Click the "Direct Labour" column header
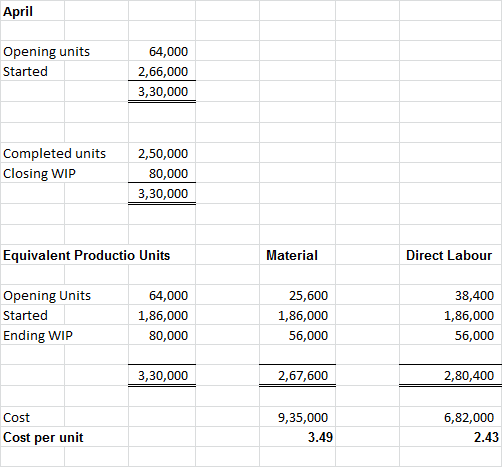 point(449,255)
